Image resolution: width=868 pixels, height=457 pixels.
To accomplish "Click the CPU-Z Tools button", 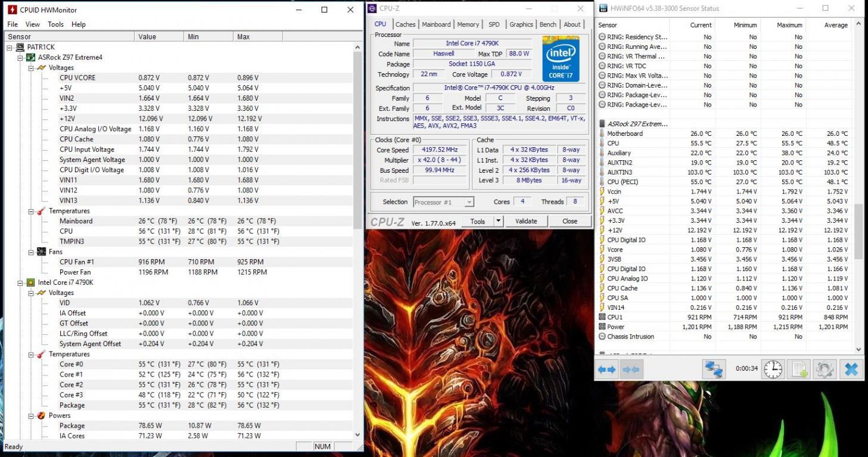I will (478, 221).
